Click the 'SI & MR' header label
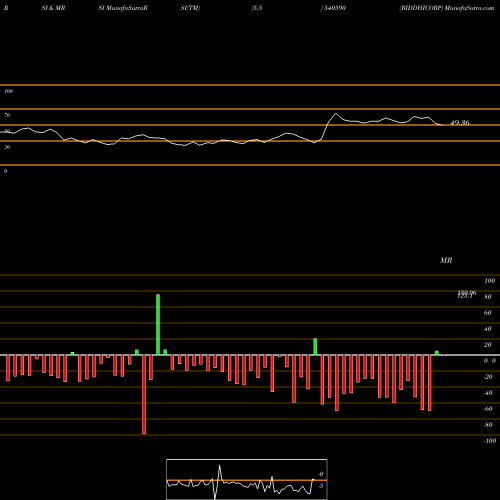 coord(53,8)
